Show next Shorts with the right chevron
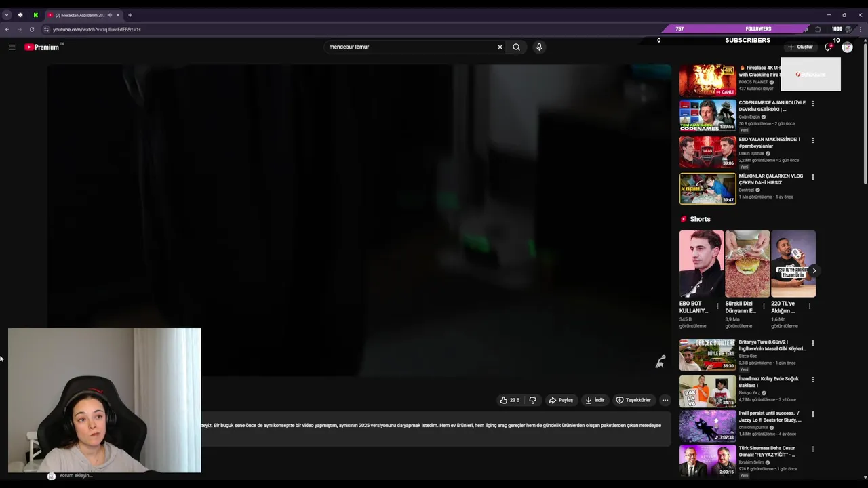The image size is (868, 488). click(x=814, y=270)
